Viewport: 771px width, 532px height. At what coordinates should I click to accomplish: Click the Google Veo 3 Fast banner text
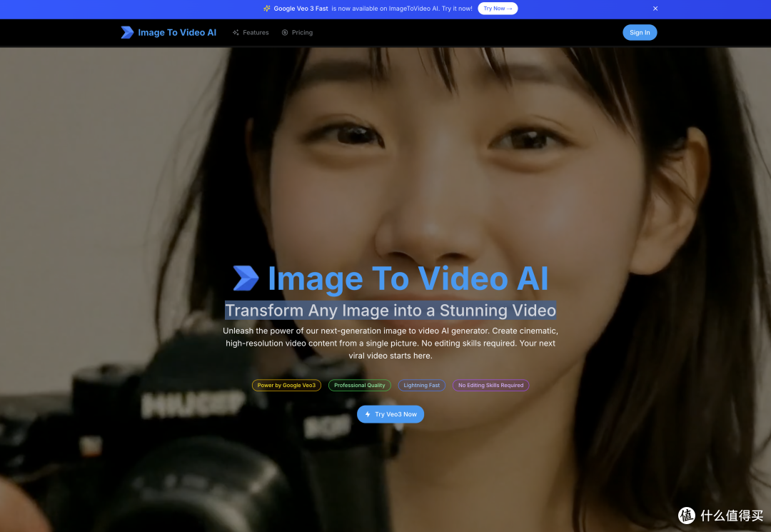point(301,9)
